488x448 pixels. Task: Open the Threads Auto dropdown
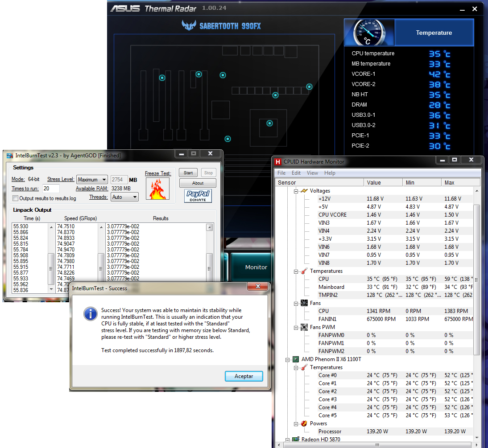(x=124, y=197)
